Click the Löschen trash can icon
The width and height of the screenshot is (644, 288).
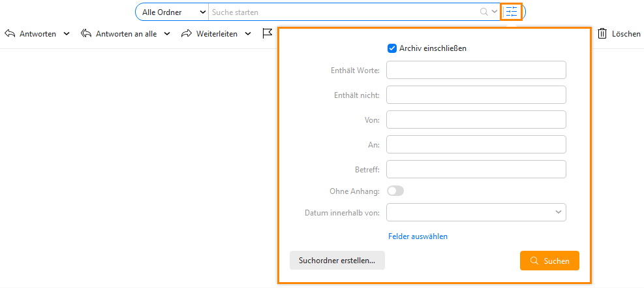coord(602,34)
